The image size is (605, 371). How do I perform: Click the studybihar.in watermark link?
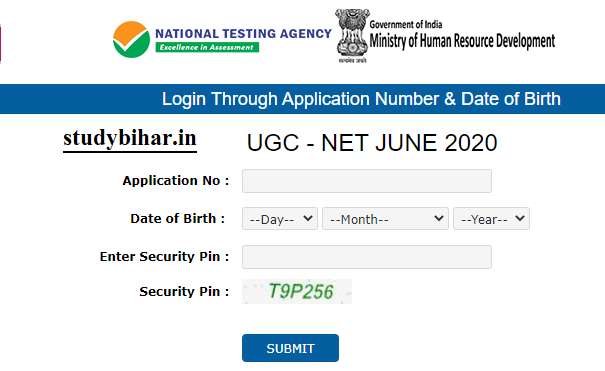[130, 139]
